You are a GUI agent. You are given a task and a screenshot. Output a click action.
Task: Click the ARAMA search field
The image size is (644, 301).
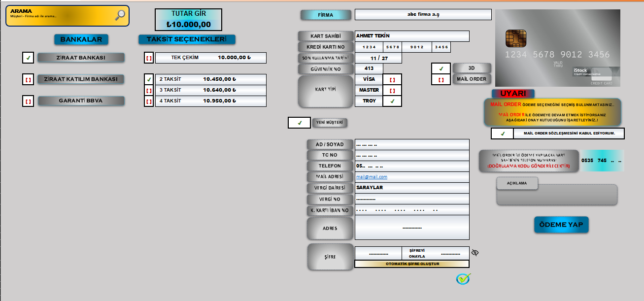[x=68, y=16]
